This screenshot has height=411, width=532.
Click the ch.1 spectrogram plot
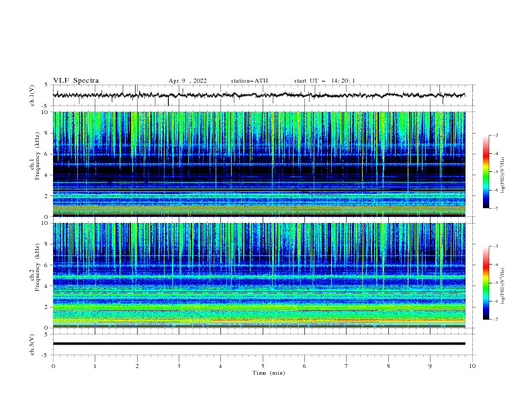(x=259, y=164)
